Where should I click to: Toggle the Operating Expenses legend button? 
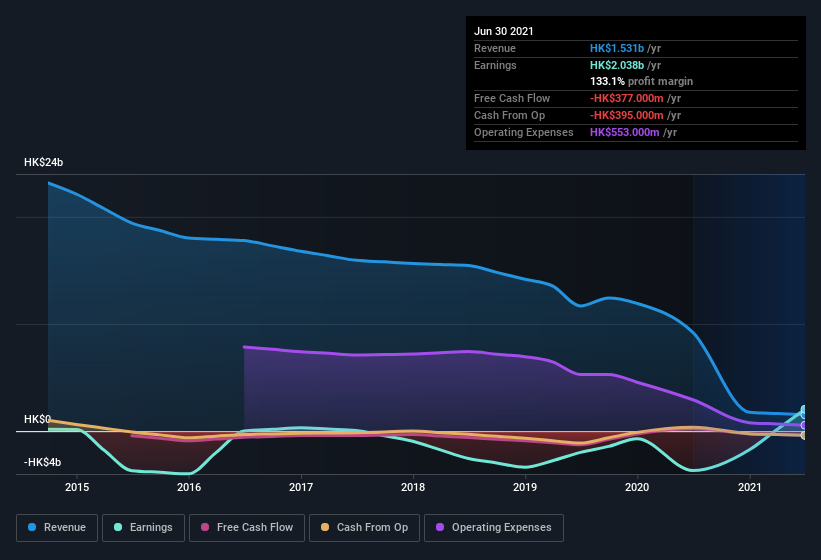[494, 528]
